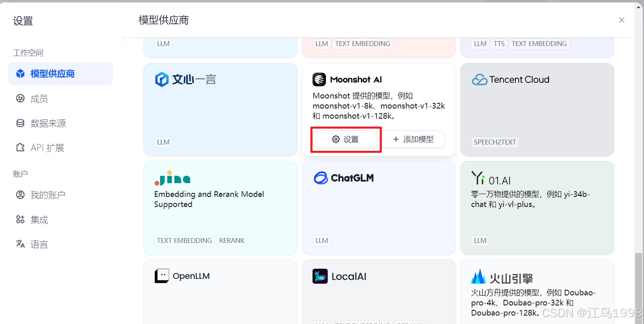Click the Moonshot description mentioning moonshot-v1-8k
Image resolution: width=644 pixels, height=324 pixels.
tap(379, 106)
